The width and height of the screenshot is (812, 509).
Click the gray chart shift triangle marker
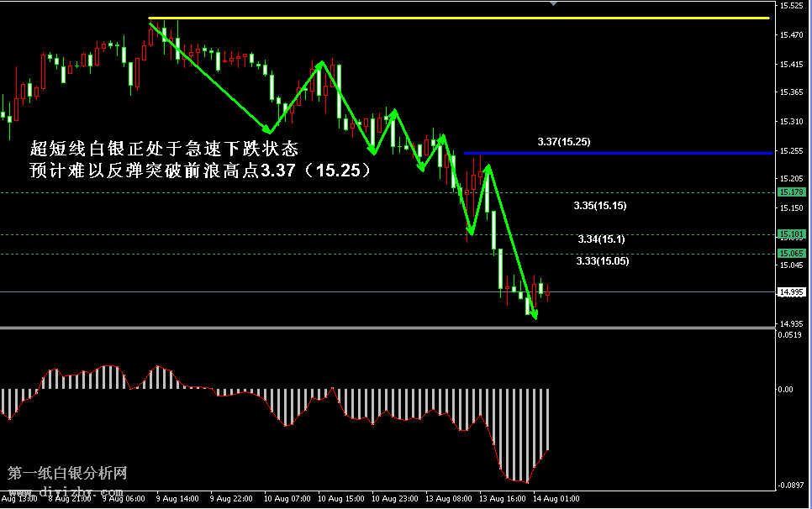pos(553,4)
